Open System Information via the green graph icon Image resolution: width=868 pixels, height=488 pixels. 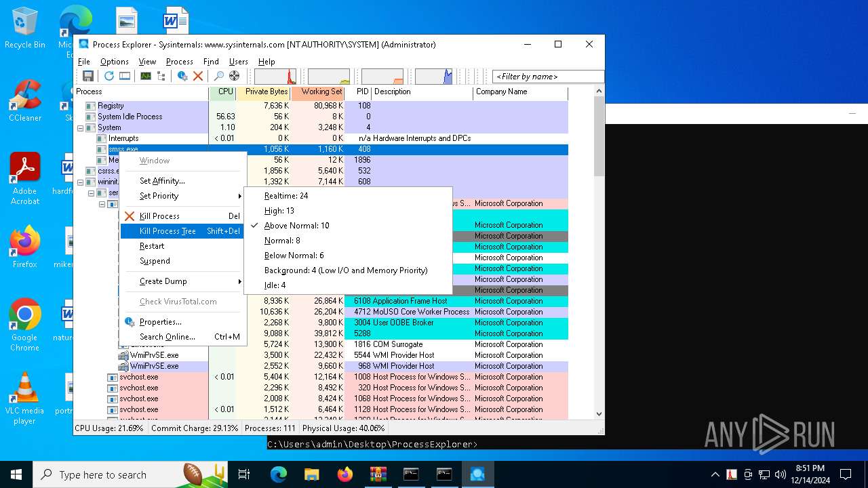click(x=145, y=76)
